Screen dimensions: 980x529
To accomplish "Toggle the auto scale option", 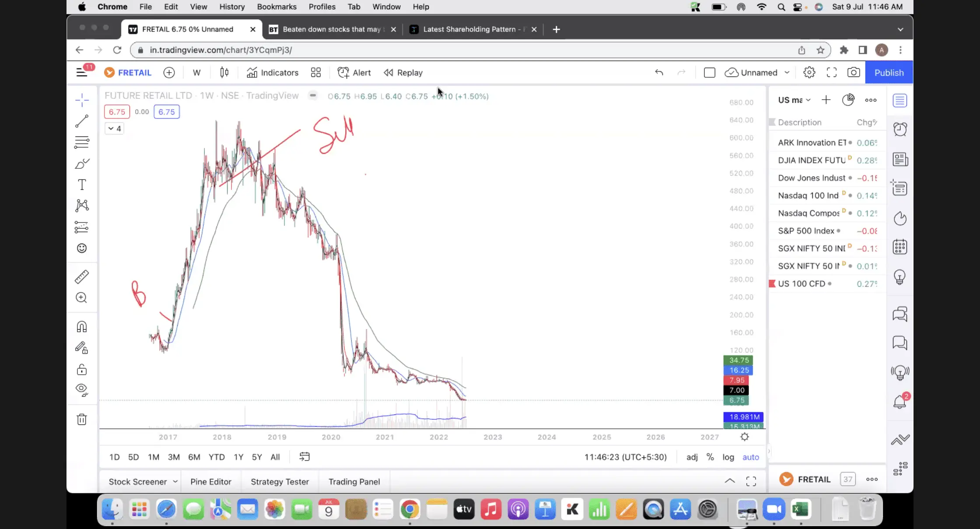I will coord(750,457).
